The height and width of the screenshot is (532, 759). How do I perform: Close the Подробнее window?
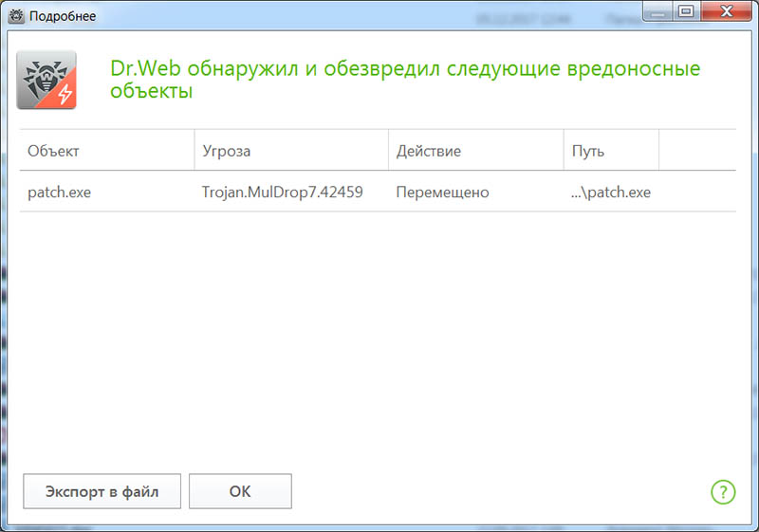(726, 11)
